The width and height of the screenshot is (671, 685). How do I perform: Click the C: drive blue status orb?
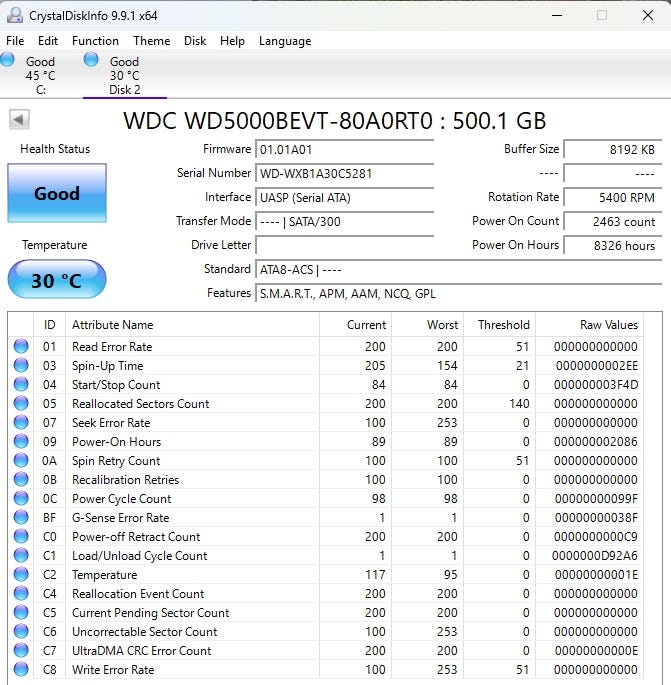coord(7,59)
